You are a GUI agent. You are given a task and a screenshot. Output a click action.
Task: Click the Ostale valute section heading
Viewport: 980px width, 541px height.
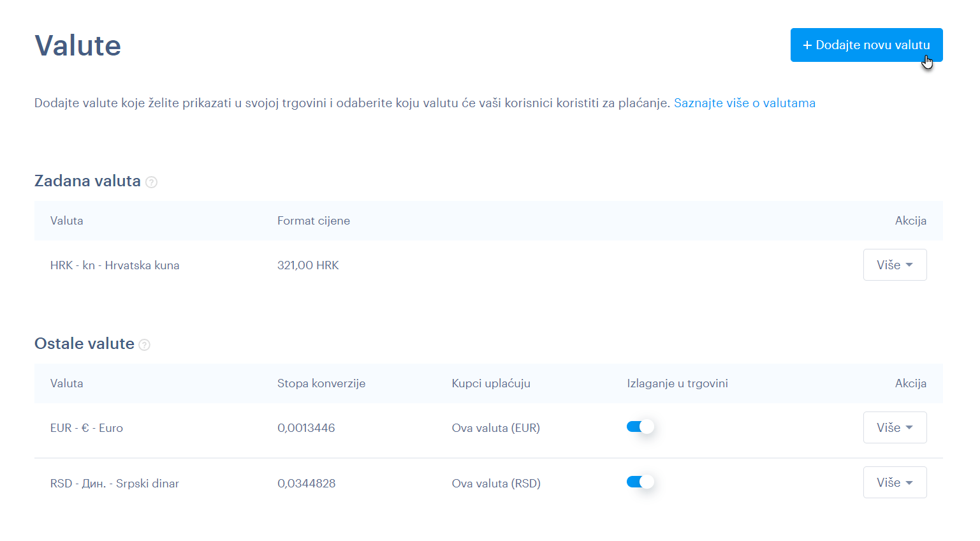[x=84, y=344]
